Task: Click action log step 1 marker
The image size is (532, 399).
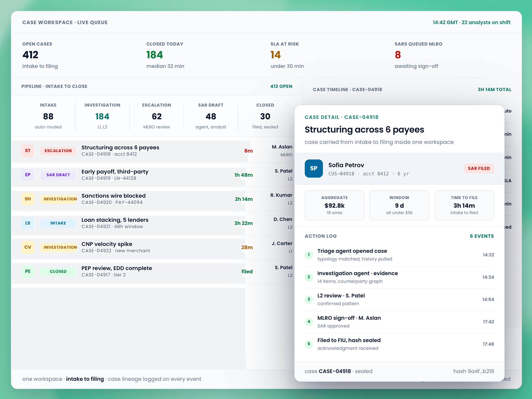Action: (x=309, y=255)
